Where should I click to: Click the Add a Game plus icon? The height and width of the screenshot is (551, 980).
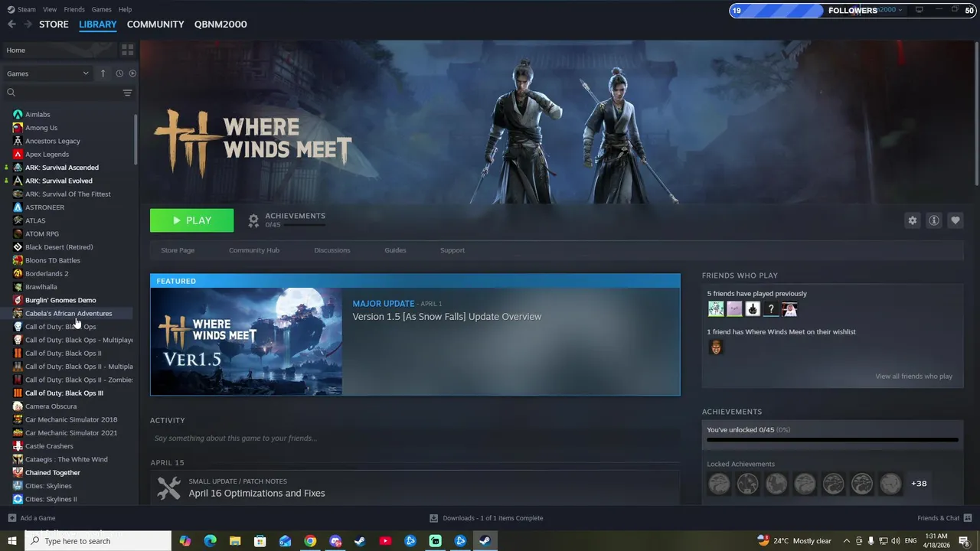tap(11, 518)
